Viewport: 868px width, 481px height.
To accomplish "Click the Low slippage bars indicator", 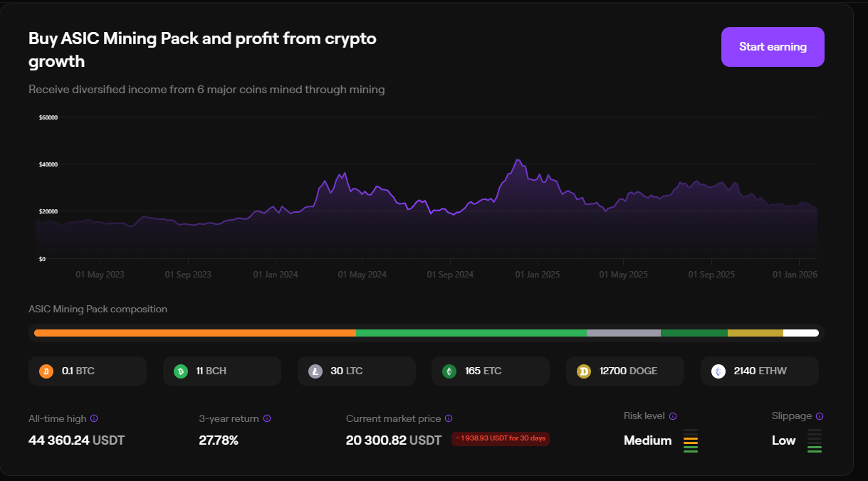I will [x=815, y=440].
